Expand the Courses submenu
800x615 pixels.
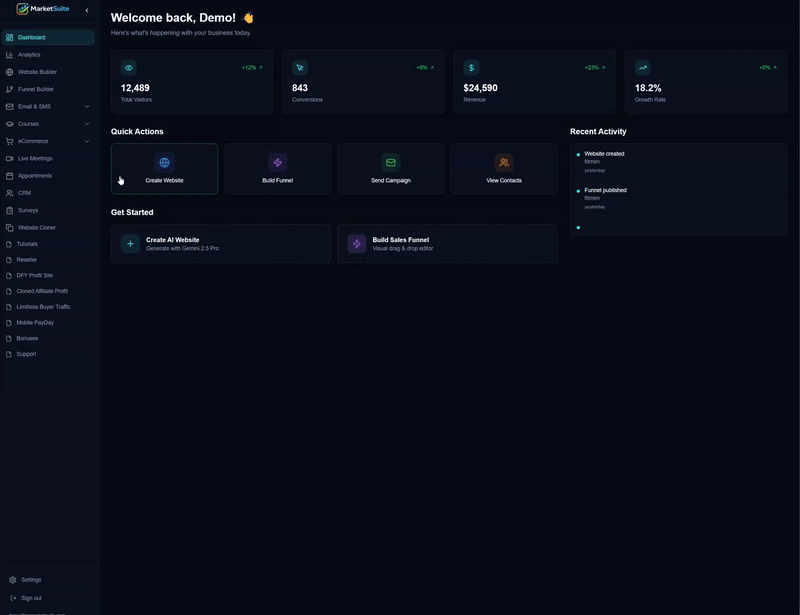click(x=87, y=124)
